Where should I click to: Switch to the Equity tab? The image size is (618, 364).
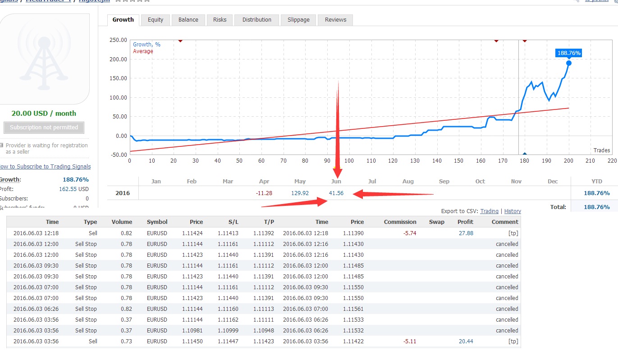(x=156, y=20)
